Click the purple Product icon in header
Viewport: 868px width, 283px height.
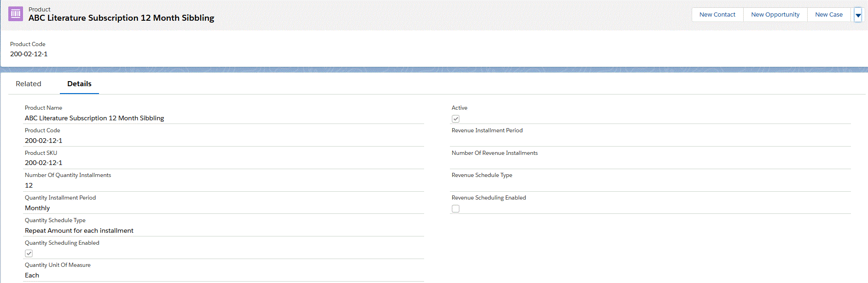pyautogui.click(x=16, y=14)
